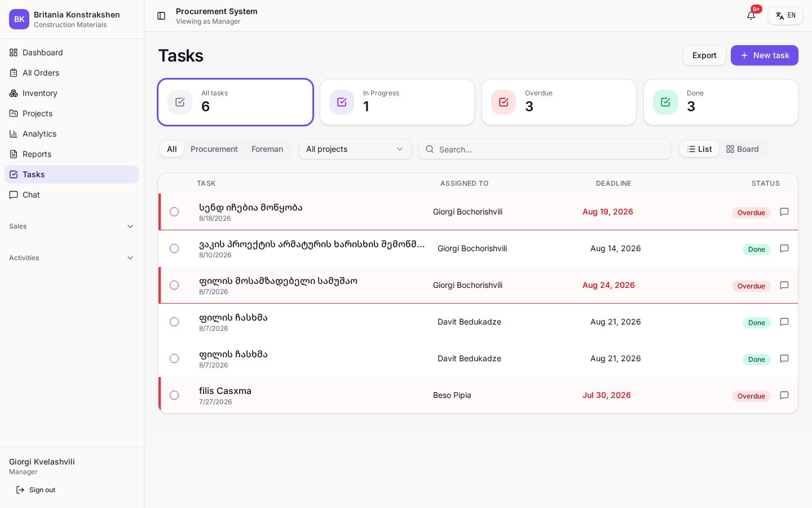Open Dashboard from the sidebar
The width and height of the screenshot is (812, 508).
tap(72, 52)
